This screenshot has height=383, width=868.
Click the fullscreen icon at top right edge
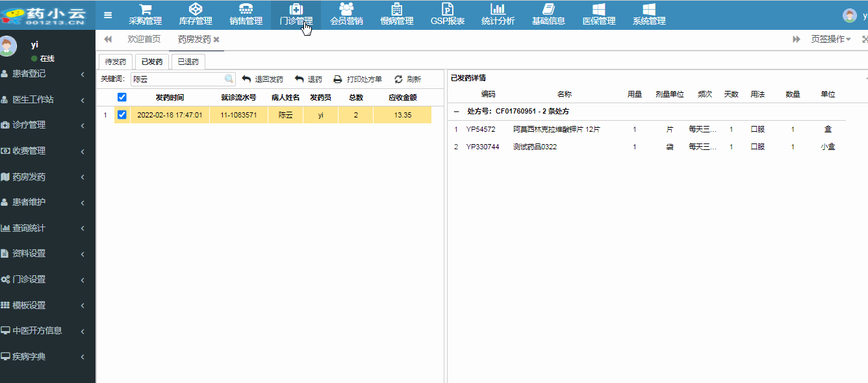coord(865,40)
